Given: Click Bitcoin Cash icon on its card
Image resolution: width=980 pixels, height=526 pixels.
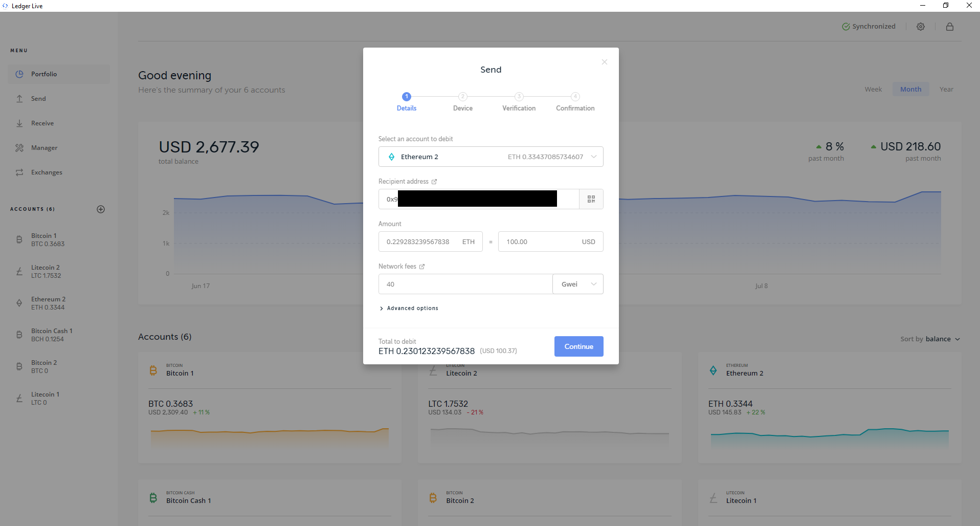Looking at the screenshot, I should pyautogui.click(x=153, y=497).
